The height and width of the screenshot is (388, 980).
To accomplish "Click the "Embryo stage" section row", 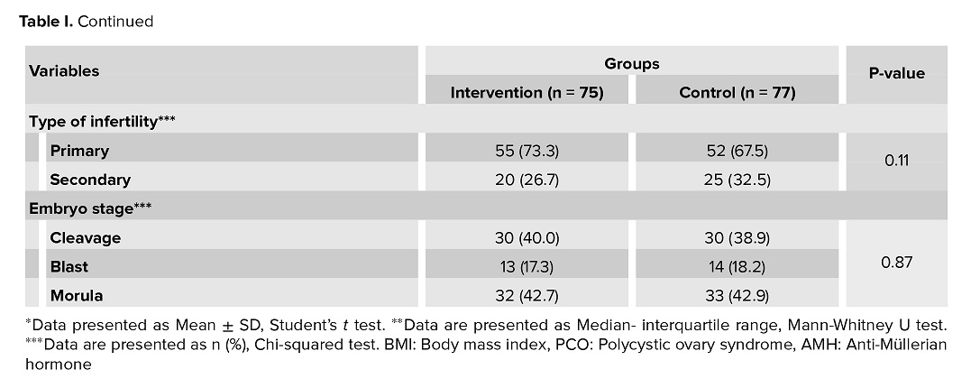I will click(x=90, y=208).
